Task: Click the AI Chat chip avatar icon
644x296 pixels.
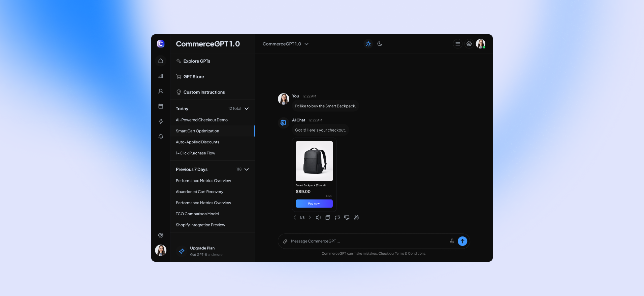Action: [283, 123]
